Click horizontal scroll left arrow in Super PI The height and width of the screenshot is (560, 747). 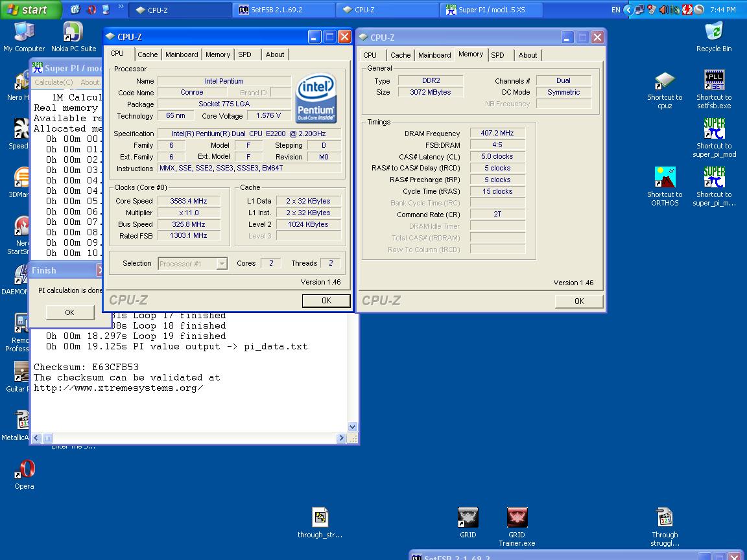(x=37, y=438)
